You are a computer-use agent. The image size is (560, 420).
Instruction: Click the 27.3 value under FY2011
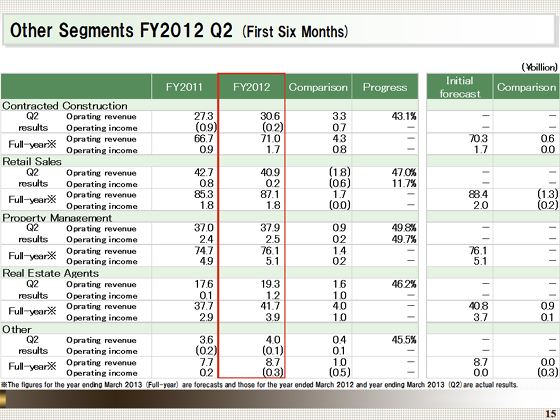coord(204,116)
